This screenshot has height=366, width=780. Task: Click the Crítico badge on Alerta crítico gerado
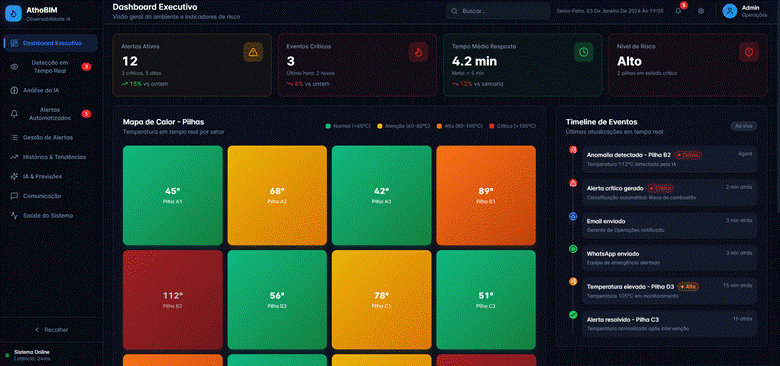[661, 188]
